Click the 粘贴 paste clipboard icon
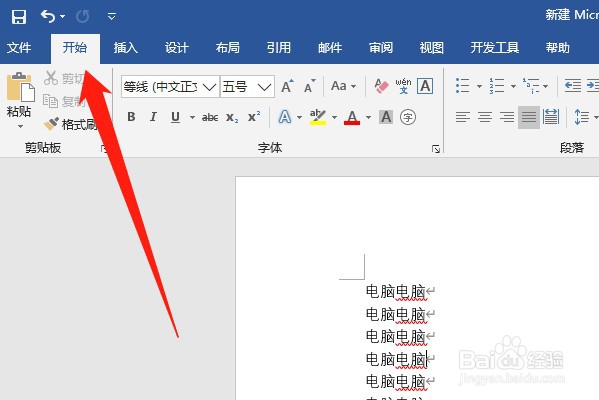This screenshot has height=400, width=599. pos(20,86)
